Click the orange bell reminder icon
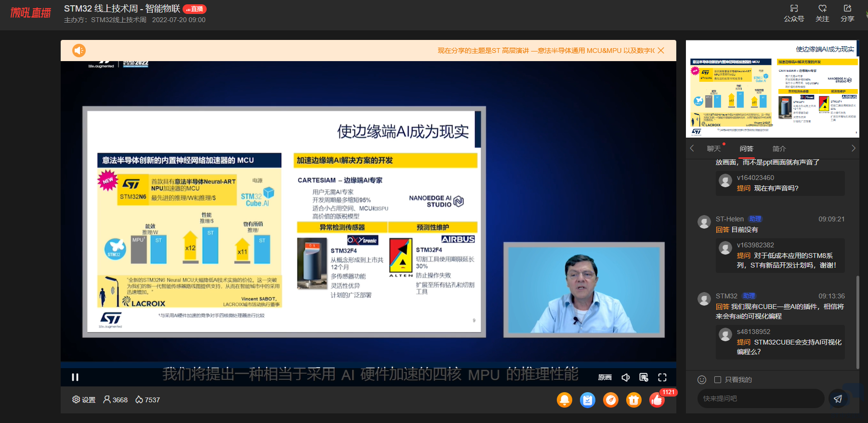 (x=565, y=400)
